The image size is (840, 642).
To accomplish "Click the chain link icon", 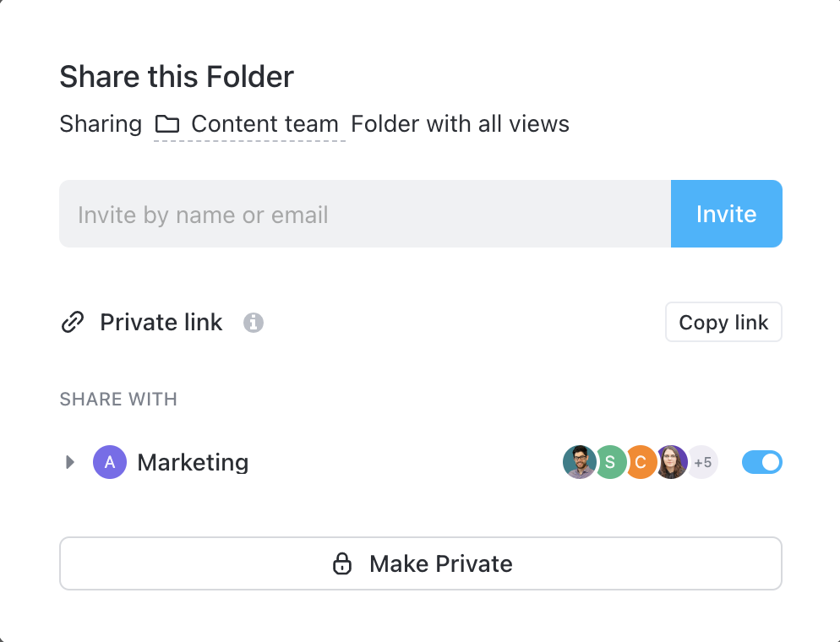I will [x=74, y=322].
